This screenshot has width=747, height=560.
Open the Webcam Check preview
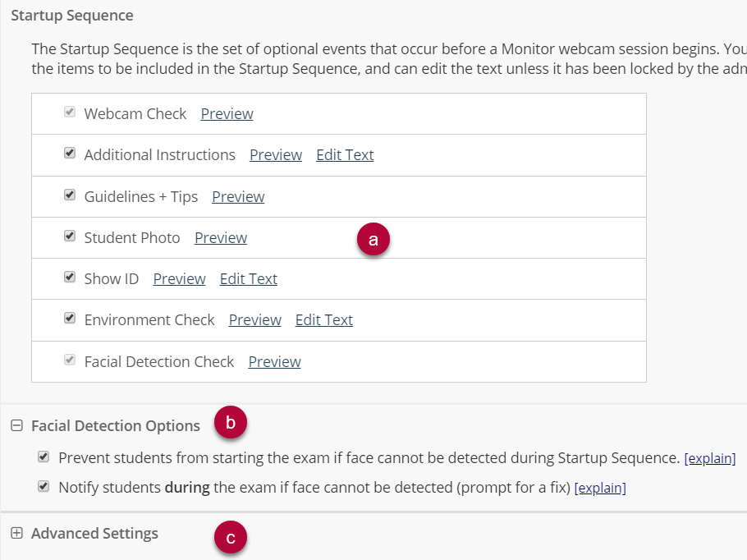227,114
